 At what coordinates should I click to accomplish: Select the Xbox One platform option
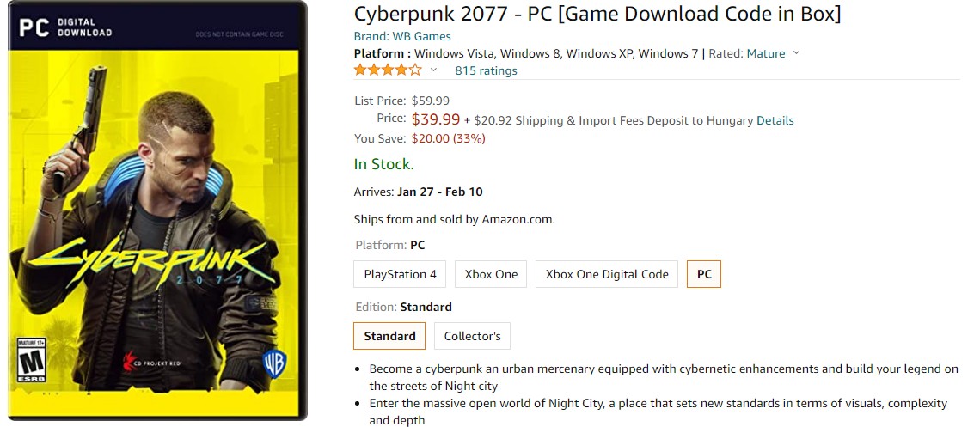(x=491, y=274)
